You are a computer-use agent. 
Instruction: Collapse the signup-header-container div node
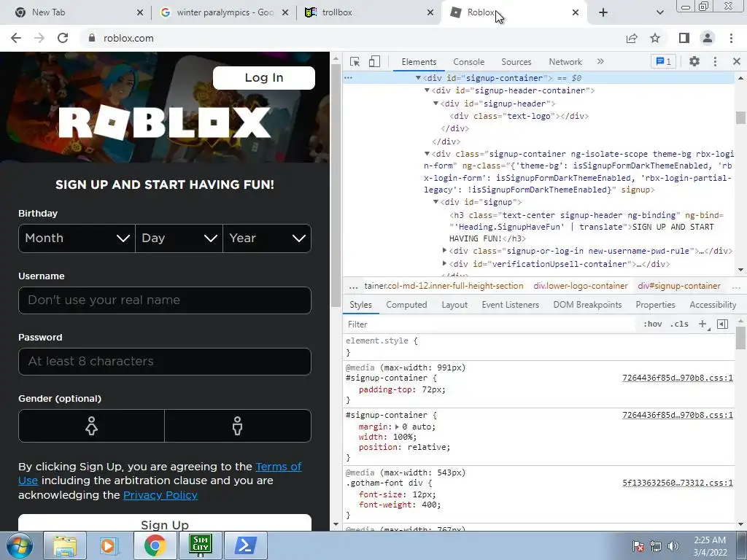[x=427, y=90]
